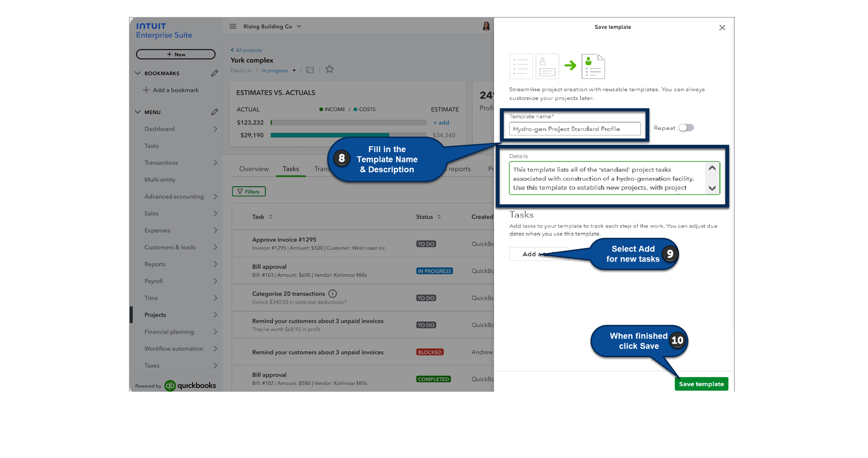This screenshot has width=868, height=458.
Task: Edit the Bookmarks section using the pencil icon
Action: tap(215, 73)
